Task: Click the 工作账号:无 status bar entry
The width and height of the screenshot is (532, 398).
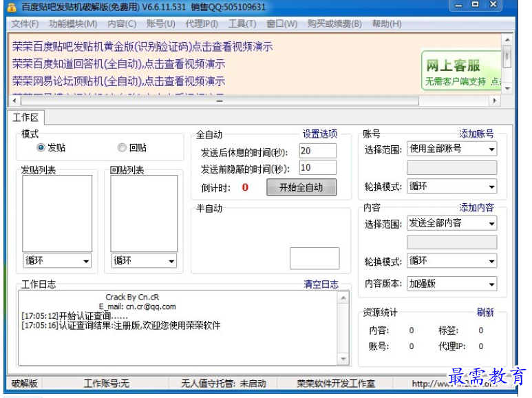Action: (107, 384)
